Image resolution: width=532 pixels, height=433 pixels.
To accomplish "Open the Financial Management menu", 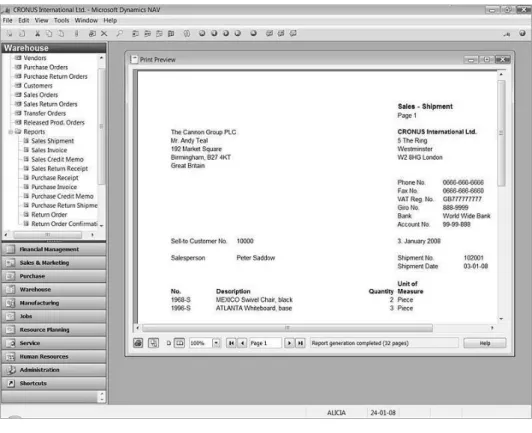I will 54,249.
